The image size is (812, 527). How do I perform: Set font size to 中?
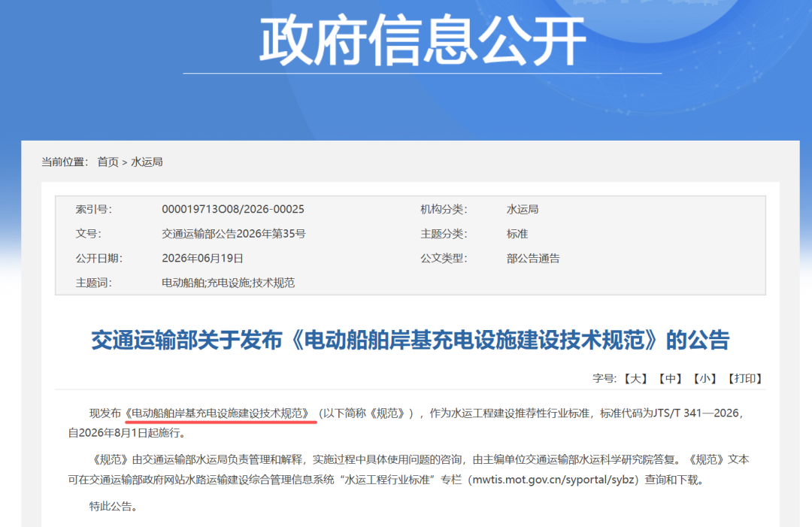[x=670, y=378]
